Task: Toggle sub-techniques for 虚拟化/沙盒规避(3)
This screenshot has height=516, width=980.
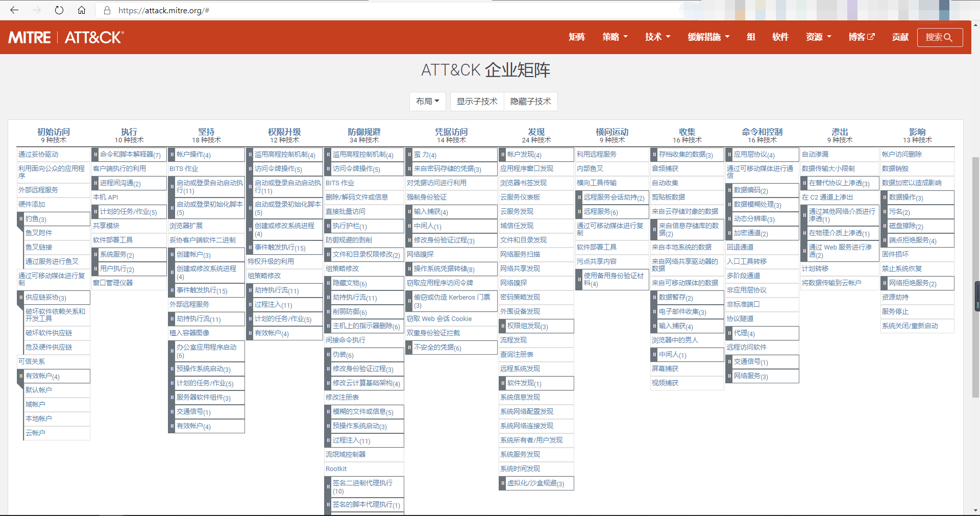Action: coord(503,483)
